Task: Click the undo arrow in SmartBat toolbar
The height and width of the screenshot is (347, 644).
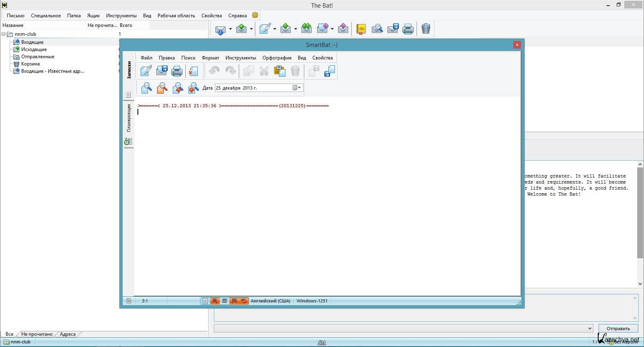Action: [x=214, y=71]
